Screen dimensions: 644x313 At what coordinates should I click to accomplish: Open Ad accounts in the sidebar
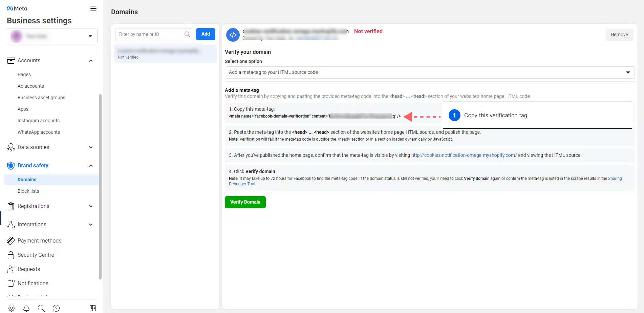coord(31,86)
